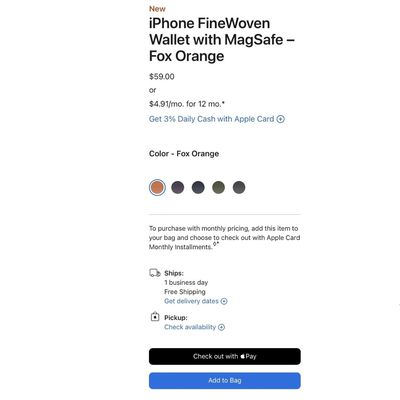Image resolution: width=400 pixels, height=400 pixels.
Task: Expand plus icon next to Check availability
Action: (x=221, y=327)
